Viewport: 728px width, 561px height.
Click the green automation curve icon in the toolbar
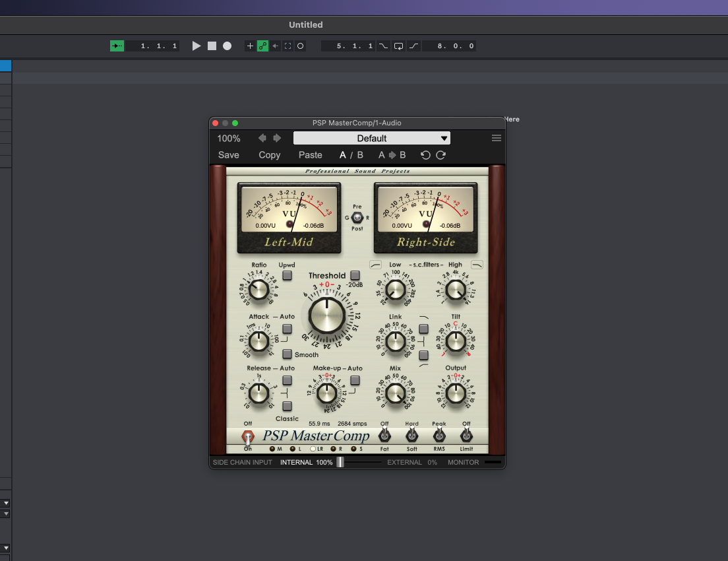[263, 46]
